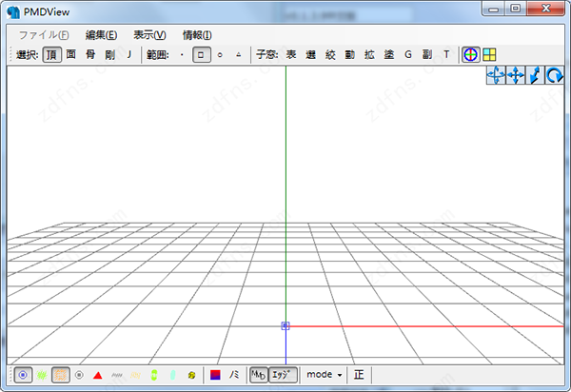Click the red triangle display icon
This screenshot has height=392, width=571.
coord(97,376)
